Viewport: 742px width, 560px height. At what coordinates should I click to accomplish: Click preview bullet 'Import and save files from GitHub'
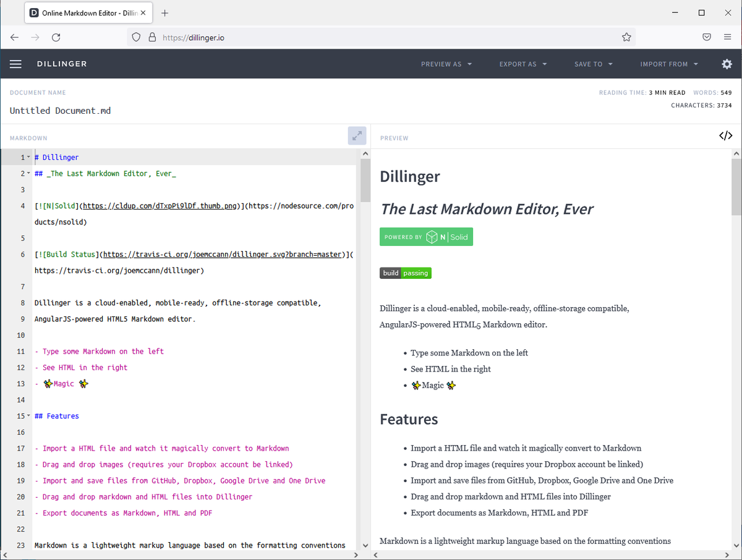coord(542,480)
